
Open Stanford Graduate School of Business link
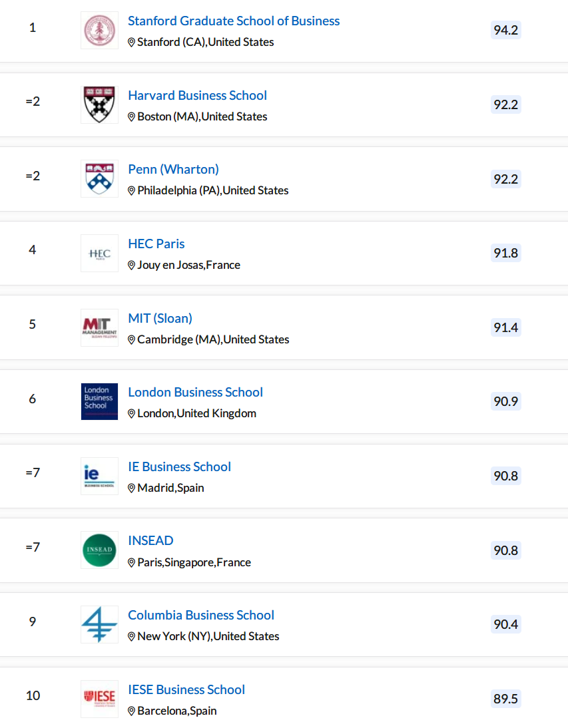[234, 21]
